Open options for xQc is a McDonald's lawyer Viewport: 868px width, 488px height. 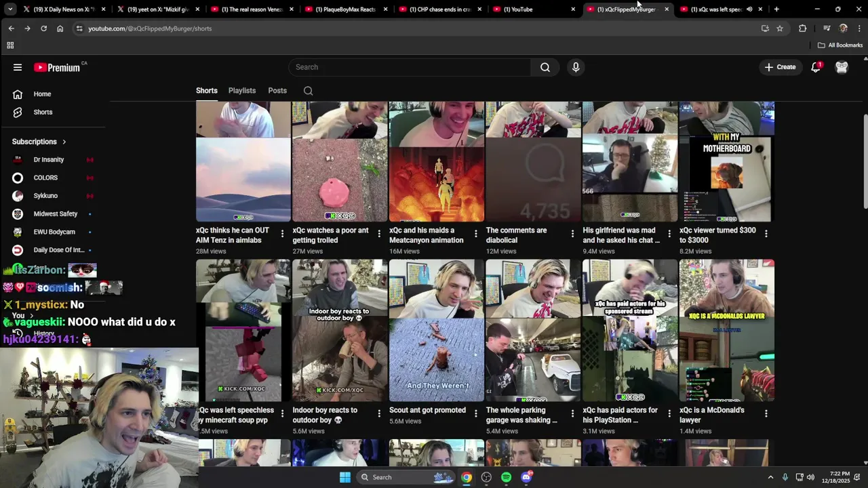(x=766, y=413)
